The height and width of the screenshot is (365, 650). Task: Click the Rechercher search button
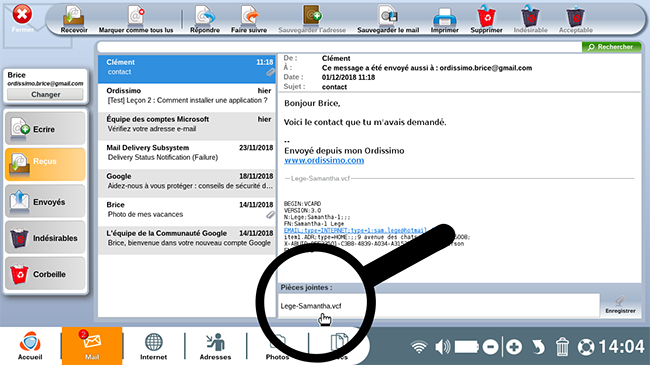pyautogui.click(x=611, y=47)
